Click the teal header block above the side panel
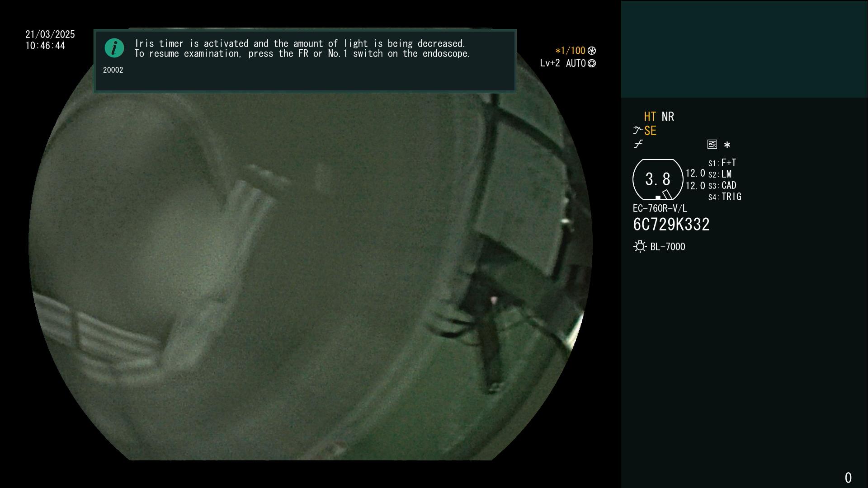The height and width of the screenshot is (488, 868). point(744,49)
